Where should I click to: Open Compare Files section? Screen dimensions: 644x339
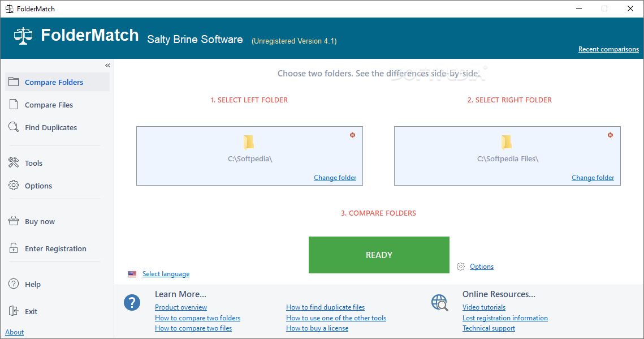49,105
